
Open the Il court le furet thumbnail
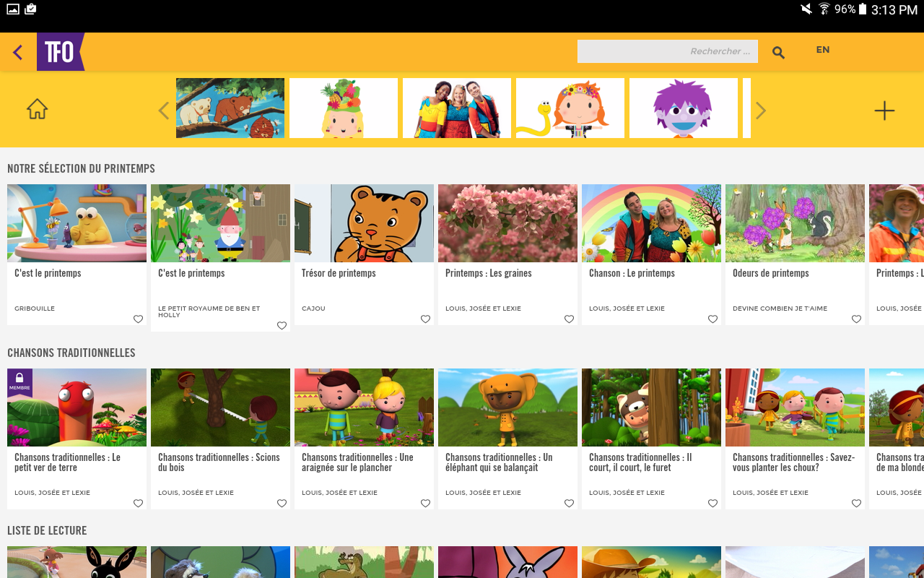651,407
